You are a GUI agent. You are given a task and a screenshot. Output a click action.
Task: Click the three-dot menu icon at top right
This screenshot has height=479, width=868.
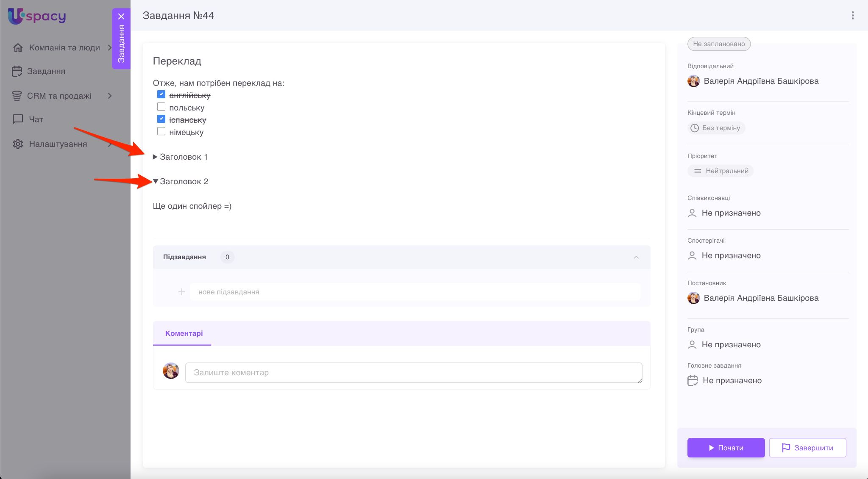(x=852, y=16)
